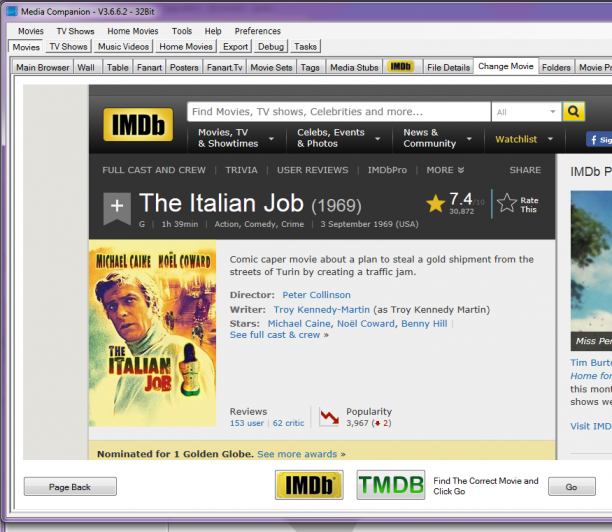Select the TV Shows main tab
Viewport: 612px width, 532px height.
pyautogui.click(x=68, y=46)
